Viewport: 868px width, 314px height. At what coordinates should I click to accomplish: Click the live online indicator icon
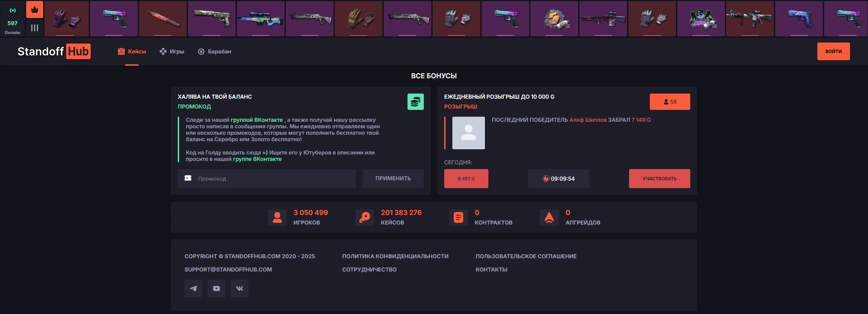pos(13,11)
